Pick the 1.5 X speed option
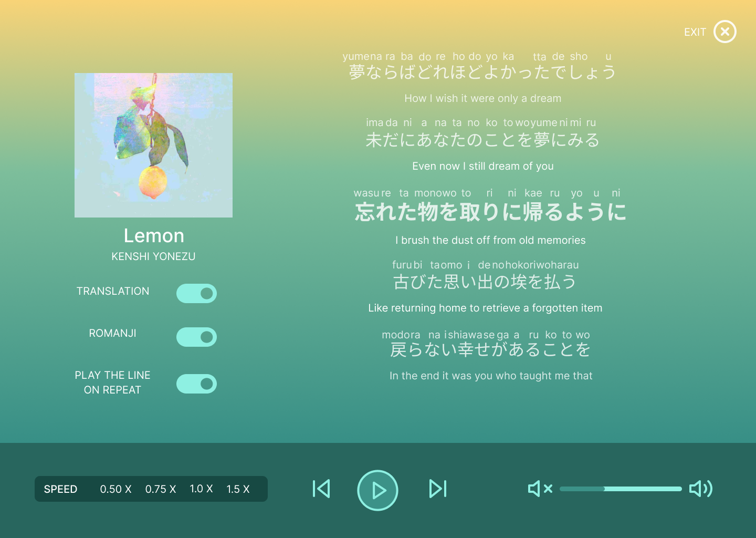The image size is (756, 538). coord(238,489)
